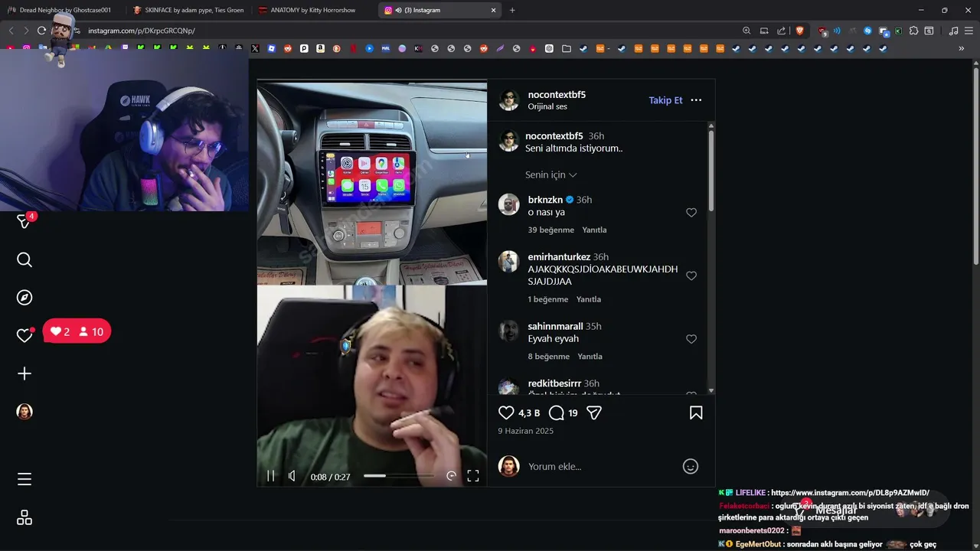Open redkitbesirrr's profile name
The height and width of the screenshot is (551, 980).
click(x=554, y=383)
